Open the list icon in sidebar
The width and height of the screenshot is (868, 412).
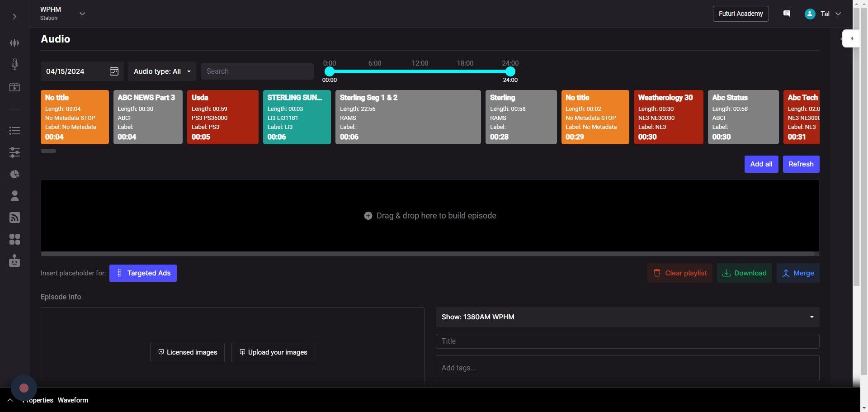[x=14, y=131]
